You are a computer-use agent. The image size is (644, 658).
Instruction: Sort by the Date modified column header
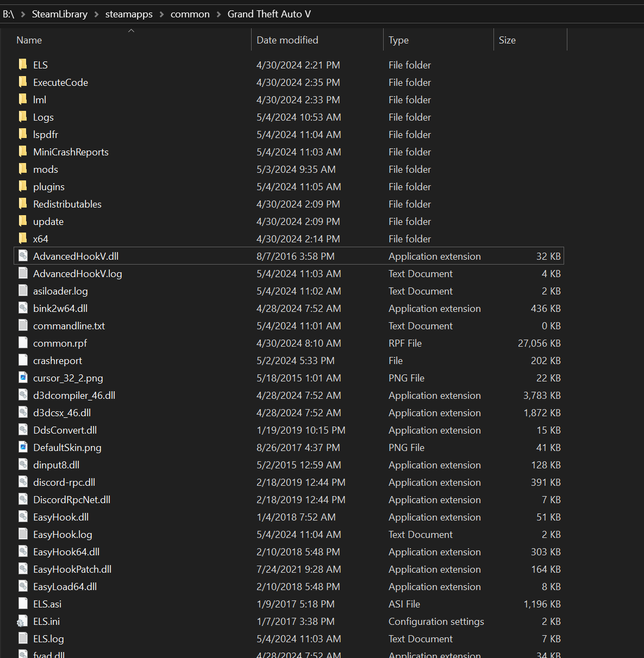pos(287,40)
